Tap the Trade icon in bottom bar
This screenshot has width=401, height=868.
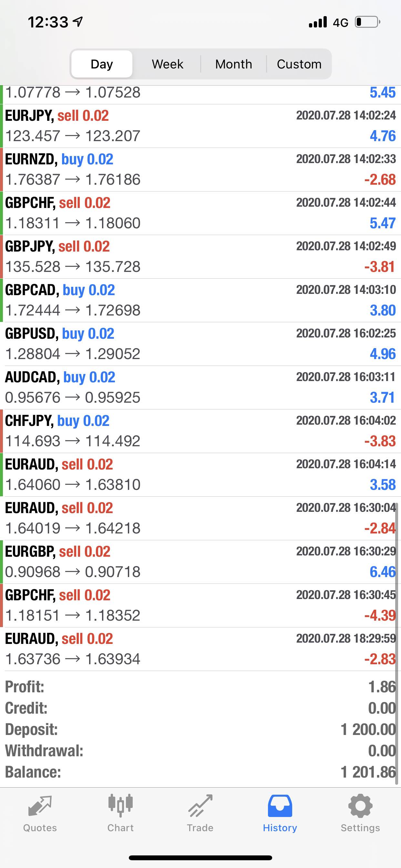click(x=200, y=806)
